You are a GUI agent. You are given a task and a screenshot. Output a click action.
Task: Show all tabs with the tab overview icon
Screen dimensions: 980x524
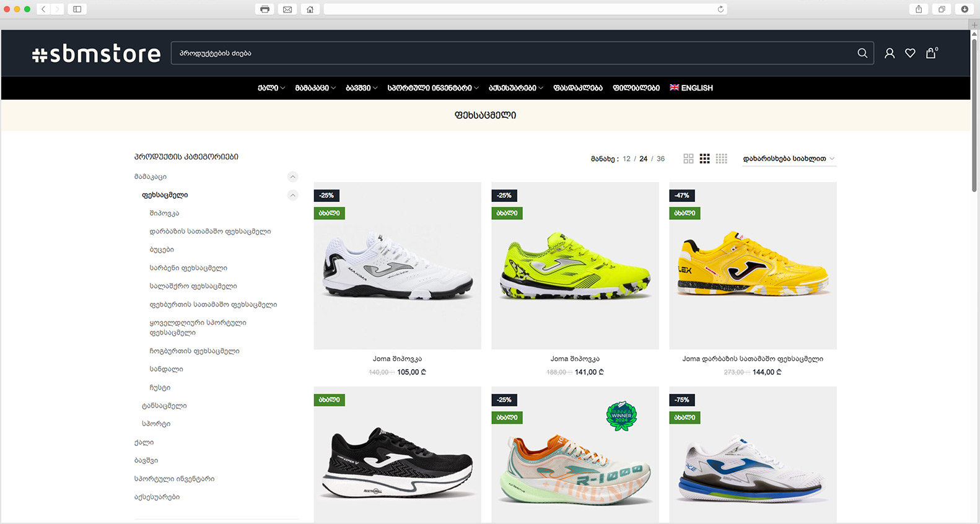point(942,9)
